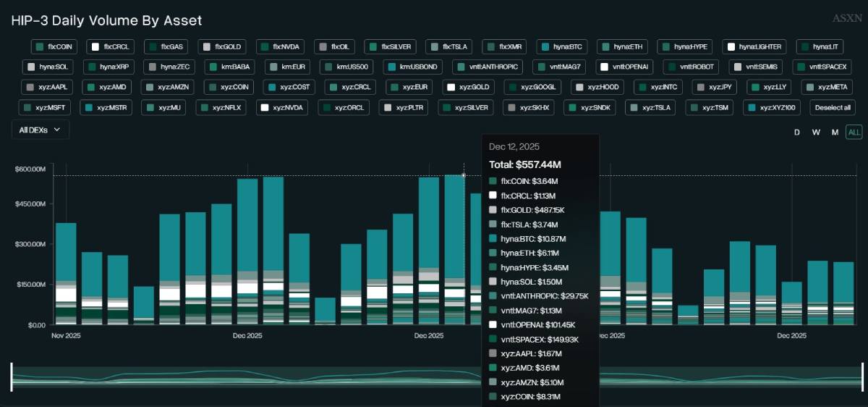Toggle the flx:COIN legend chip
Screen dimensions: 868x407
(x=54, y=47)
